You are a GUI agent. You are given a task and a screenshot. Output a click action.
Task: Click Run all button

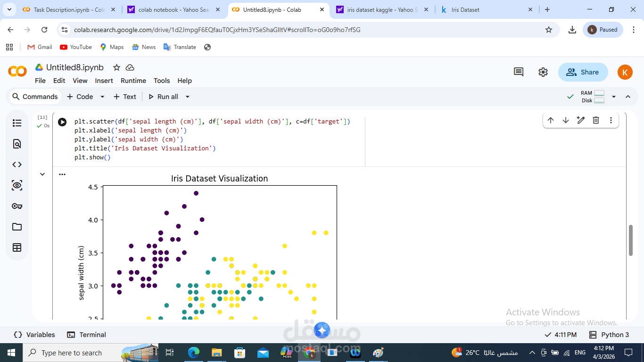tap(163, 97)
